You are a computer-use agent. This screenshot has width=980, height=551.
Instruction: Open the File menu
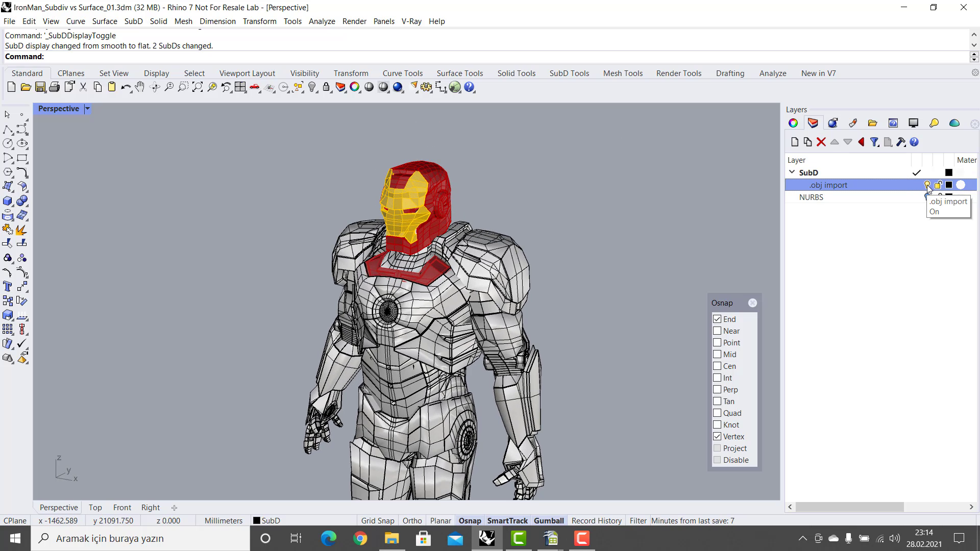(x=9, y=21)
